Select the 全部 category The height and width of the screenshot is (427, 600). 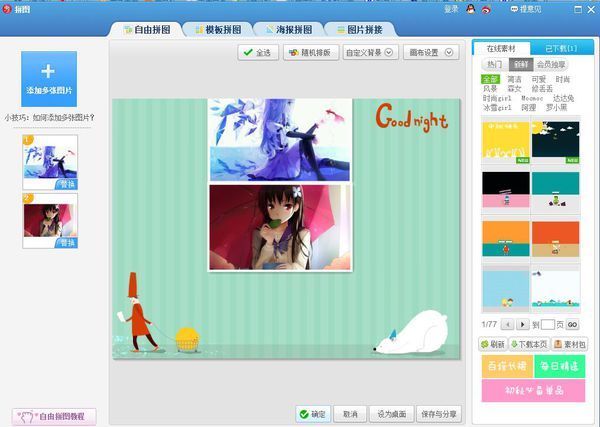(490, 79)
